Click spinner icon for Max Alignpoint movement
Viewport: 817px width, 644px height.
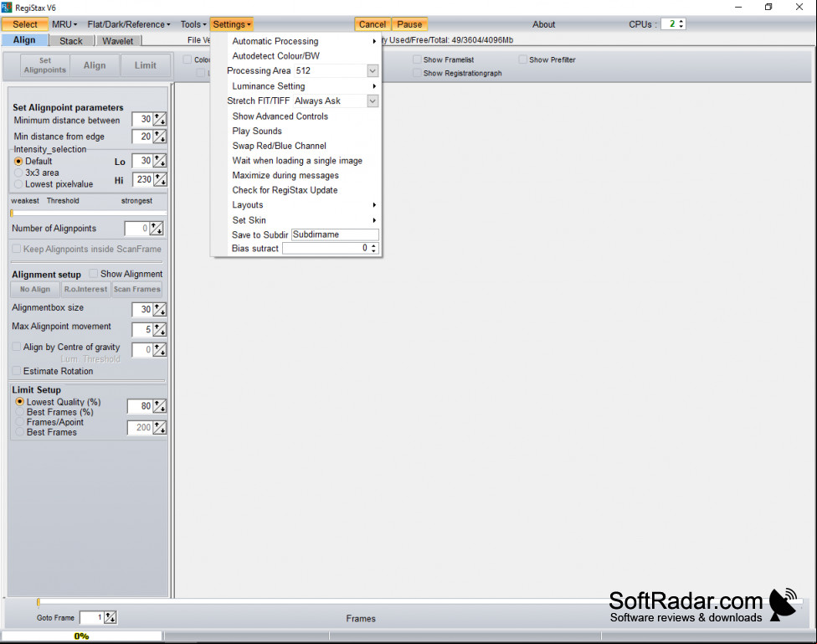[x=160, y=330]
